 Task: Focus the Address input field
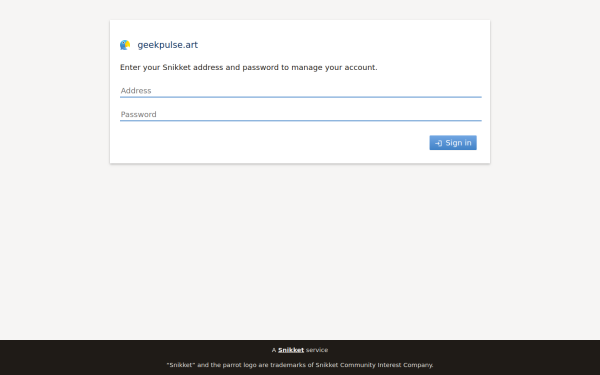coord(300,91)
